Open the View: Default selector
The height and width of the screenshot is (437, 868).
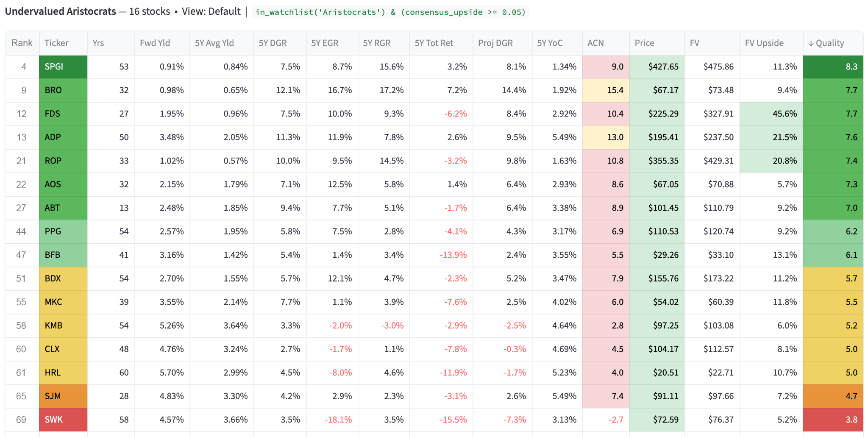[x=210, y=12]
